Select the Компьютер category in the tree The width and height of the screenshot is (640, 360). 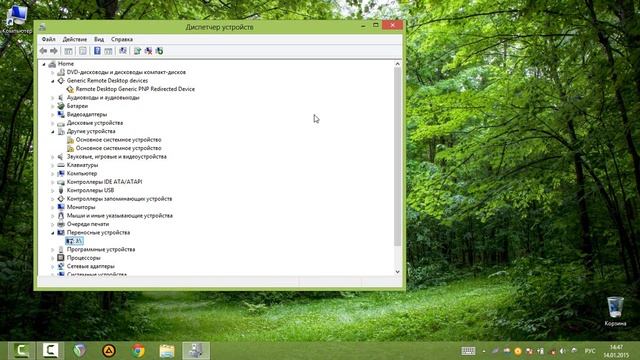coord(82,173)
